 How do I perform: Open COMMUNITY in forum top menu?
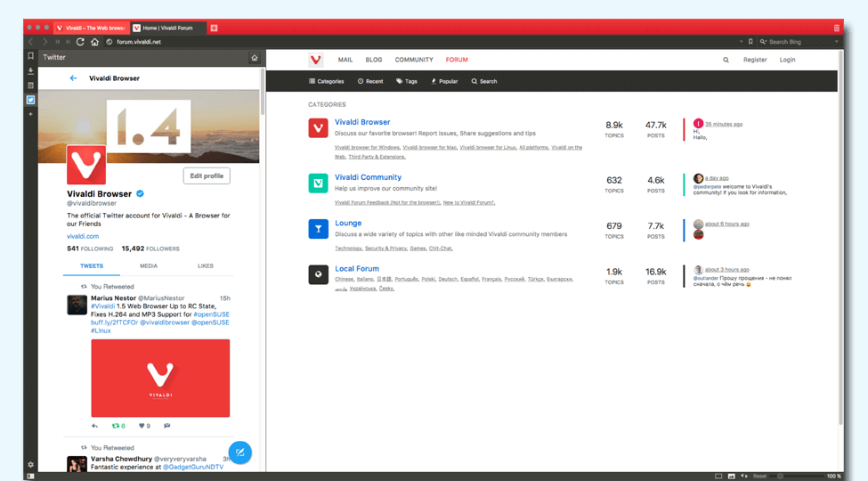(414, 60)
